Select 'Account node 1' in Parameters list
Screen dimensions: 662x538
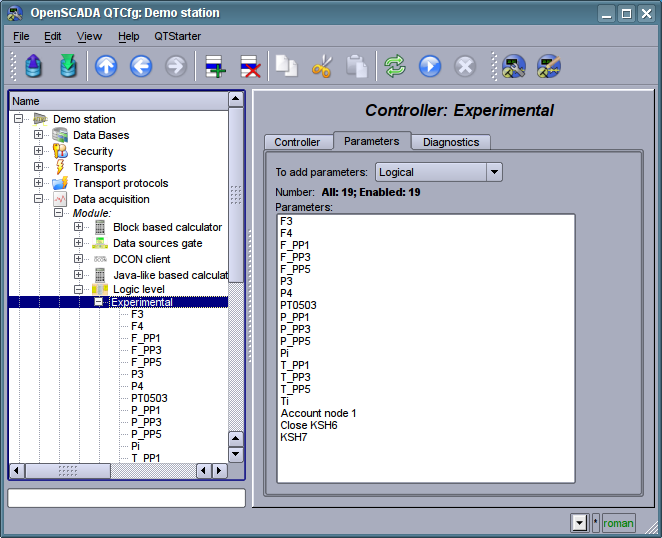point(318,413)
